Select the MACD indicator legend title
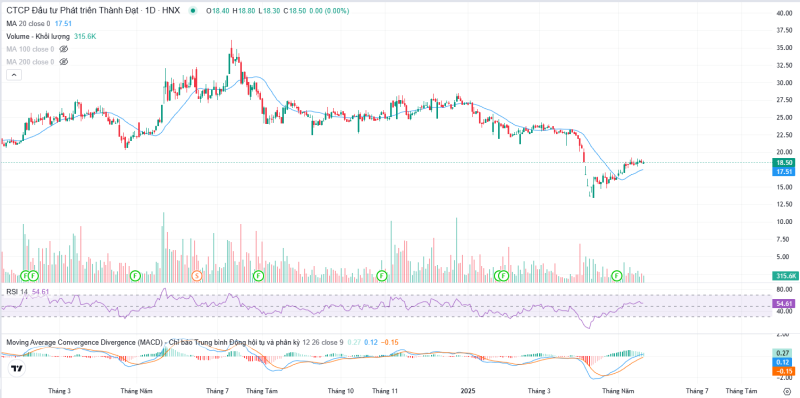The height and width of the screenshot is (398, 800). tap(153, 342)
